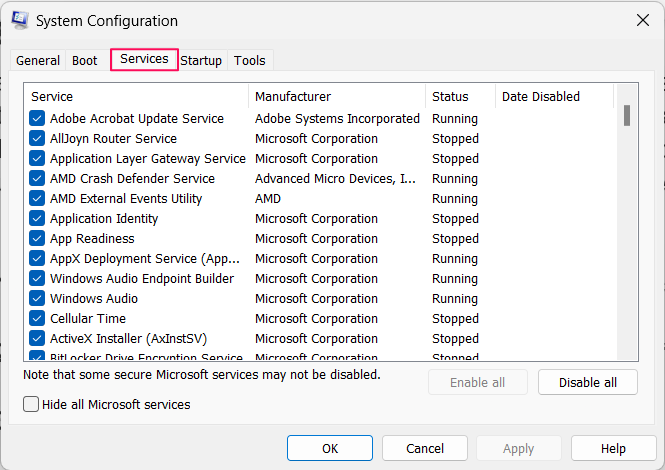Sort list by Manufacturer column header
The width and height of the screenshot is (665, 470).
pyautogui.click(x=337, y=96)
